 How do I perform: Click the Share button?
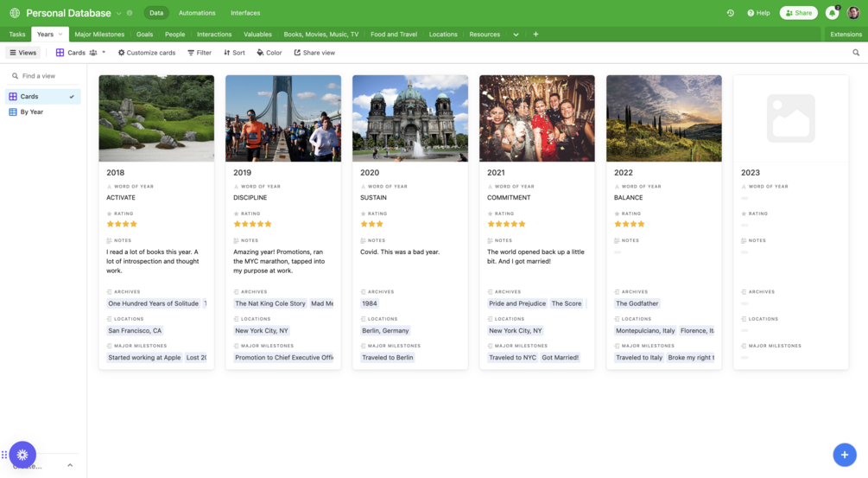coord(798,13)
